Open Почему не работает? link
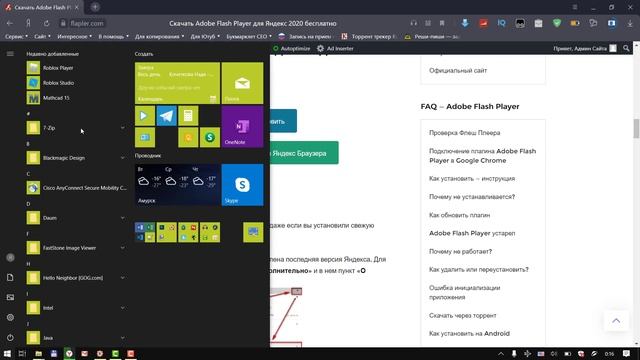 click(460, 251)
